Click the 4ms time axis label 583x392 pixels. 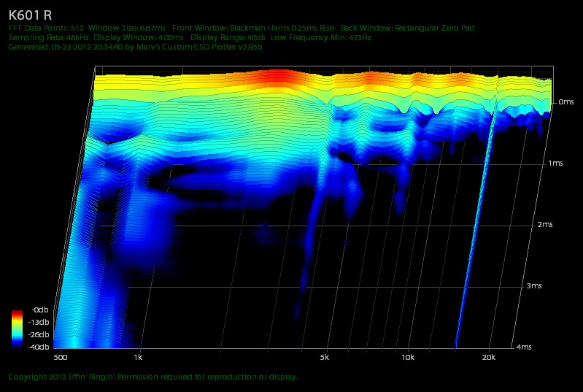(x=523, y=347)
